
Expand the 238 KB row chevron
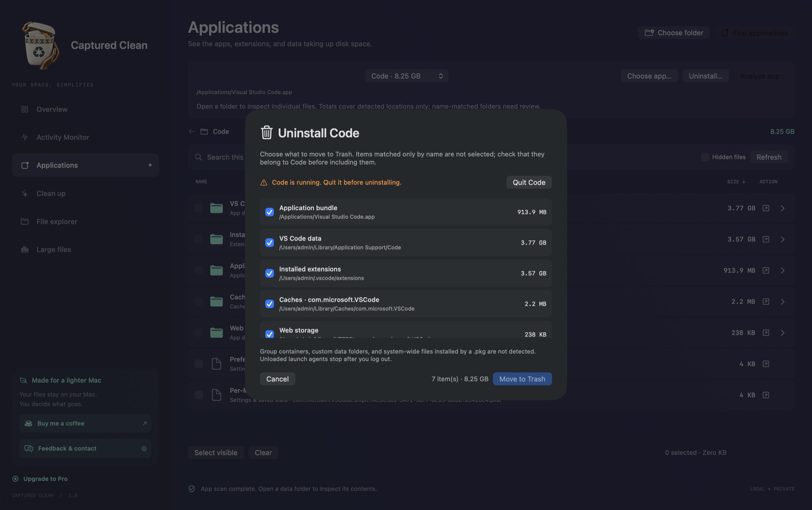(782, 333)
